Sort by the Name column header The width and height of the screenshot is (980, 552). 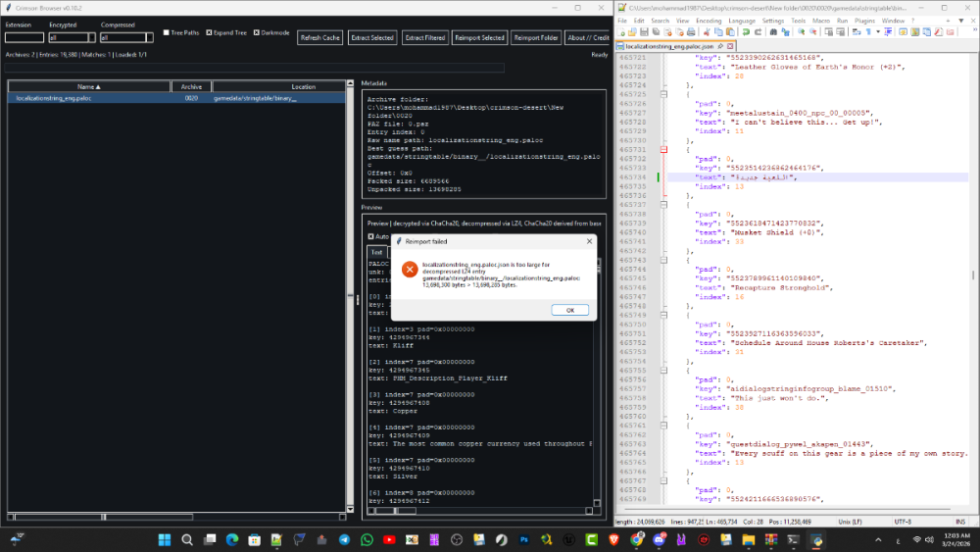click(x=89, y=87)
